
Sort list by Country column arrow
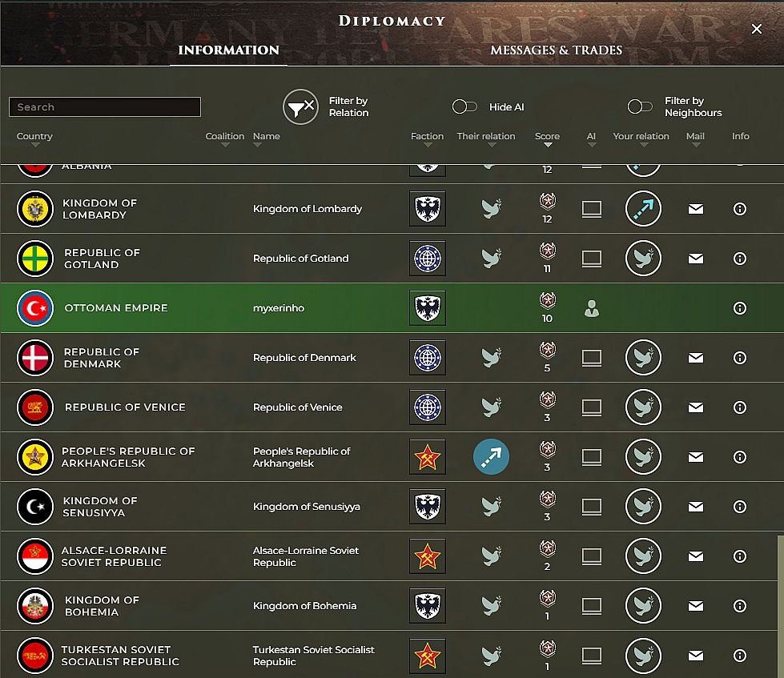(35, 145)
